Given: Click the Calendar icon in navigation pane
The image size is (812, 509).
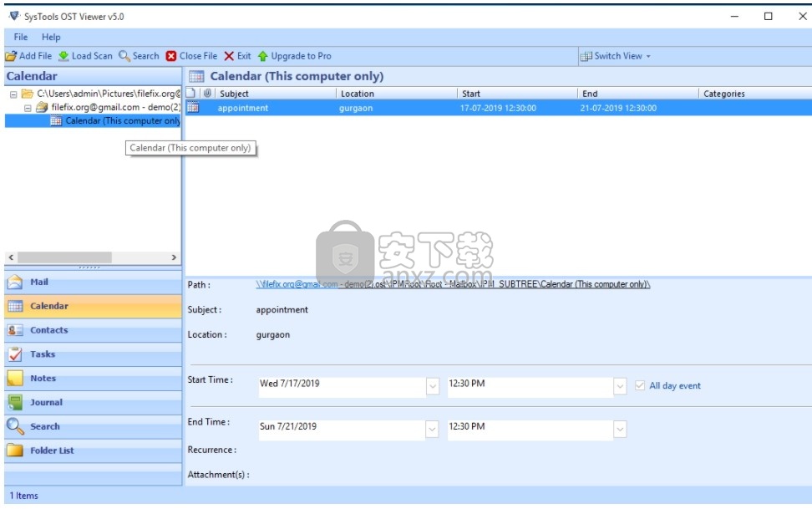Looking at the screenshot, I should click(x=15, y=306).
